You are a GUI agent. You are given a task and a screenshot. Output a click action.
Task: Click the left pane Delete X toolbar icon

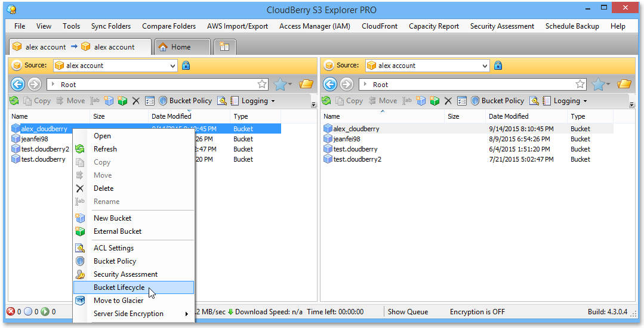coord(136,101)
